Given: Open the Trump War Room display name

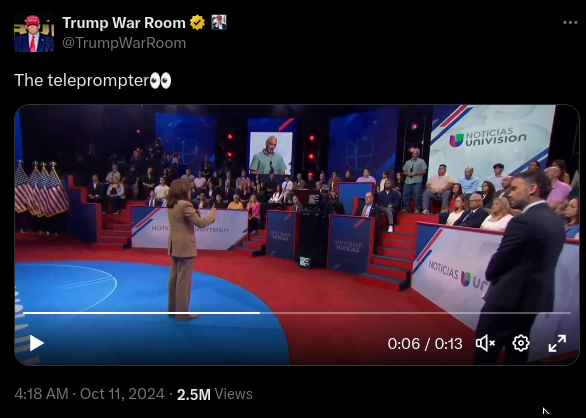Looking at the screenshot, I should [124, 23].
